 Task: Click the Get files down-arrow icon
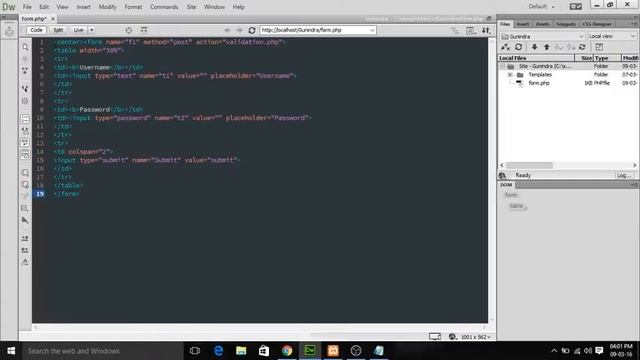pos(534,47)
